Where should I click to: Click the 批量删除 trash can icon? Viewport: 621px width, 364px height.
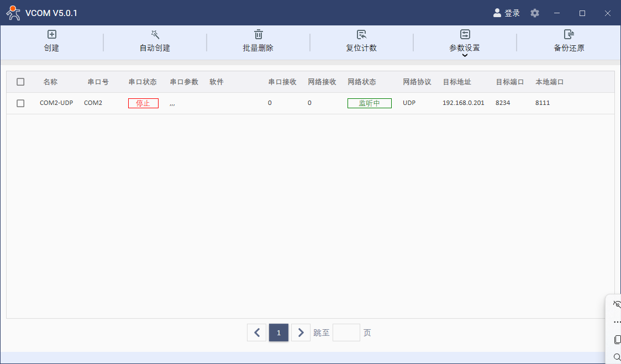coord(258,35)
